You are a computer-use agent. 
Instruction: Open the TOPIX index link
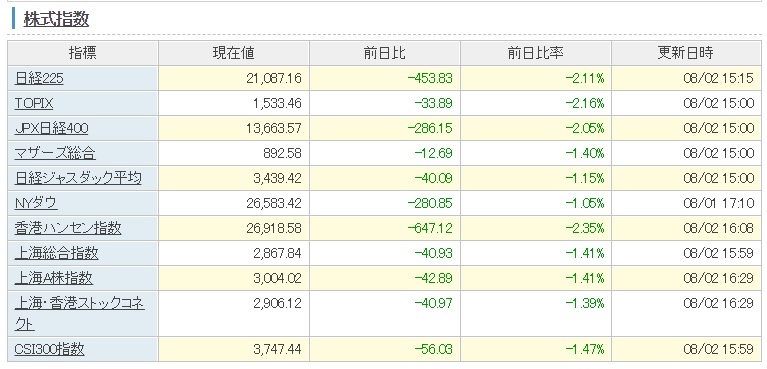pos(34,103)
